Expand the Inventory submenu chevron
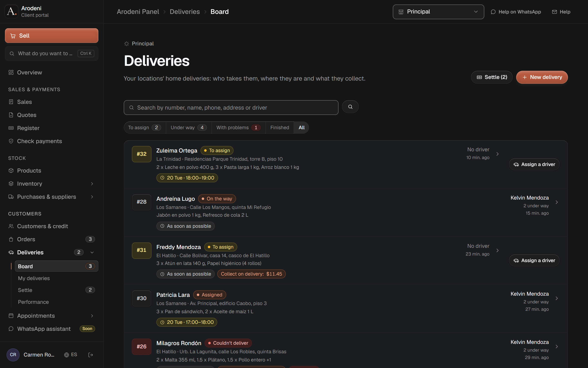Image resolution: width=588 pixels, height=368 pixels. [x=92, y=184]
